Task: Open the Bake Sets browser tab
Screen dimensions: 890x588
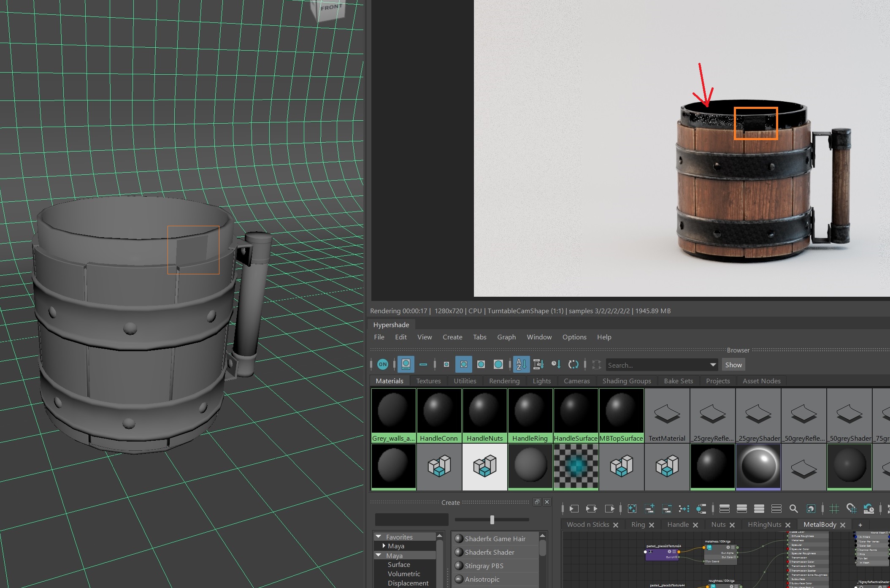Action: pos(678,381)
